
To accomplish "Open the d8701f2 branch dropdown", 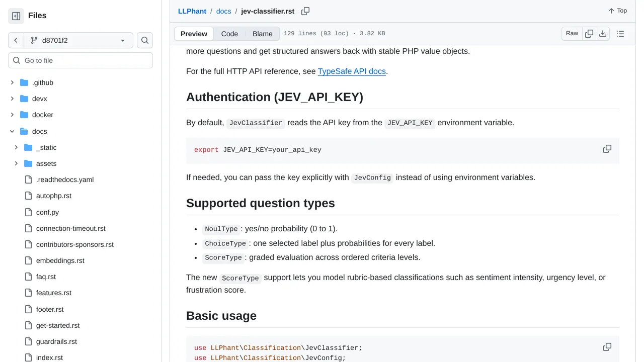I will (78, 40).
